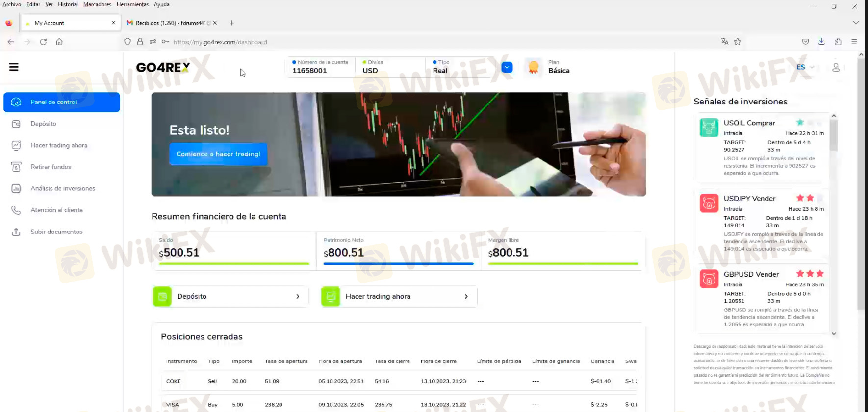Open the Marcadores menu
Viewport: 868px width, 412px height.
(x=97, y=4)
